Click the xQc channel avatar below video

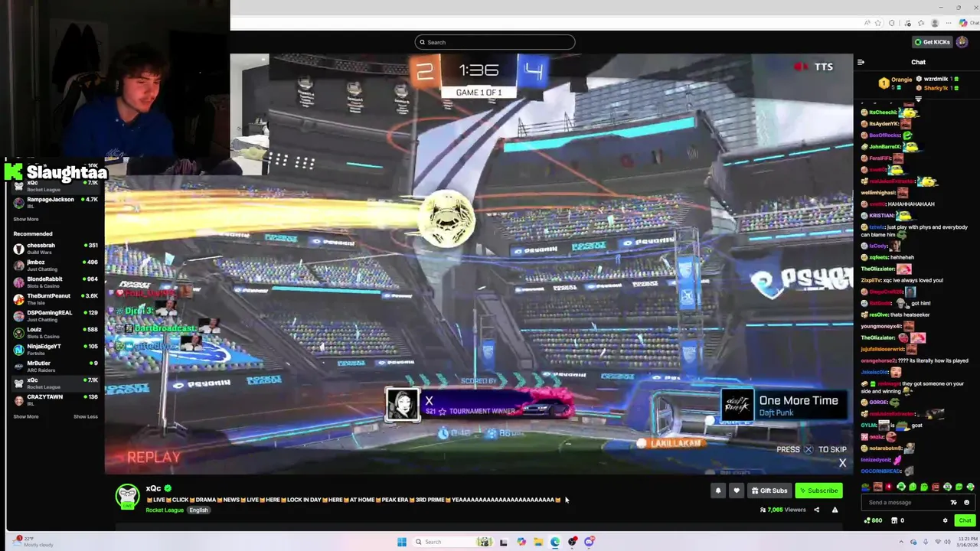[126, 496]
